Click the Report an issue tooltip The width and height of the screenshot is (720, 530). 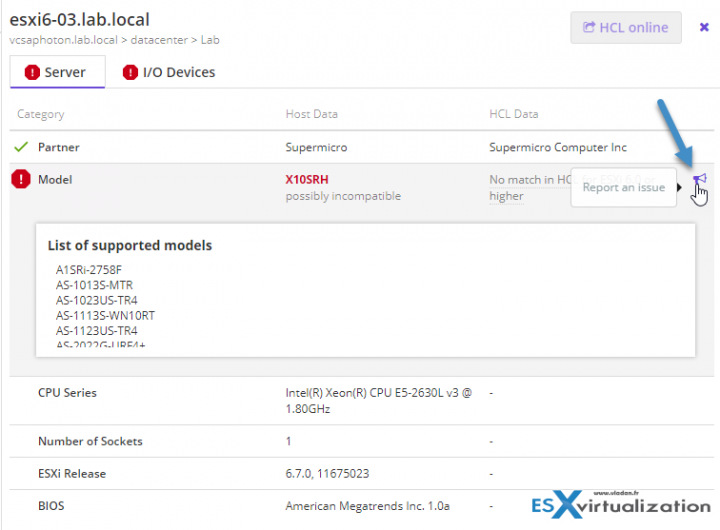(624, 187)
